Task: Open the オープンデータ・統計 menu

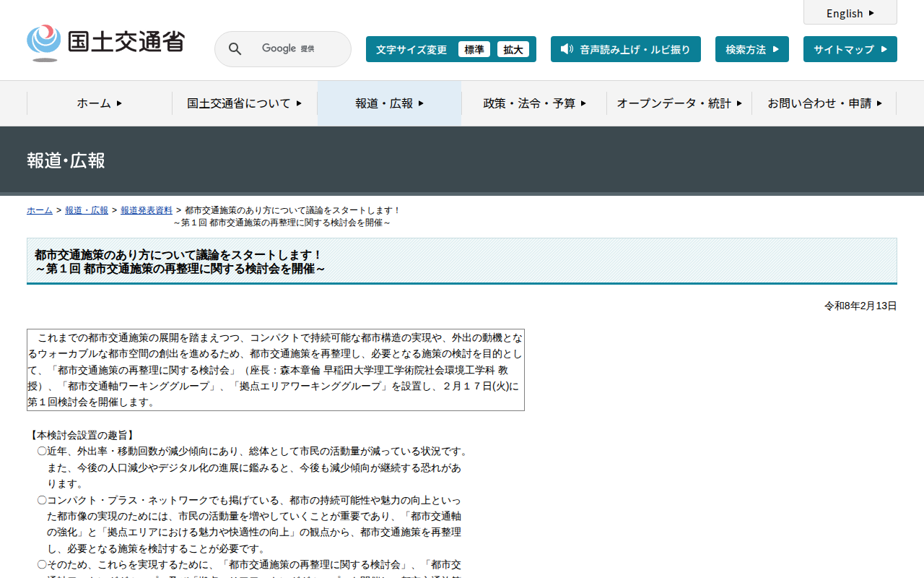Action: 679,103
